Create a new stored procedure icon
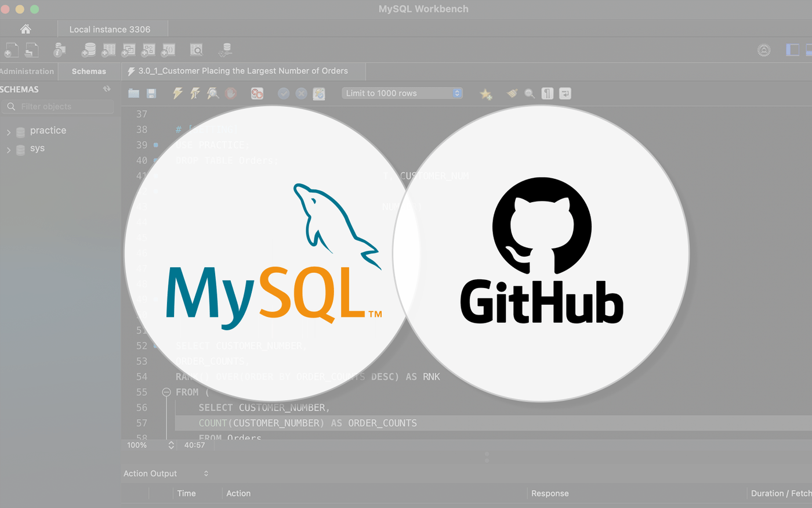The width and height of the screenshot is (812, 508). [x=148, y=51]
